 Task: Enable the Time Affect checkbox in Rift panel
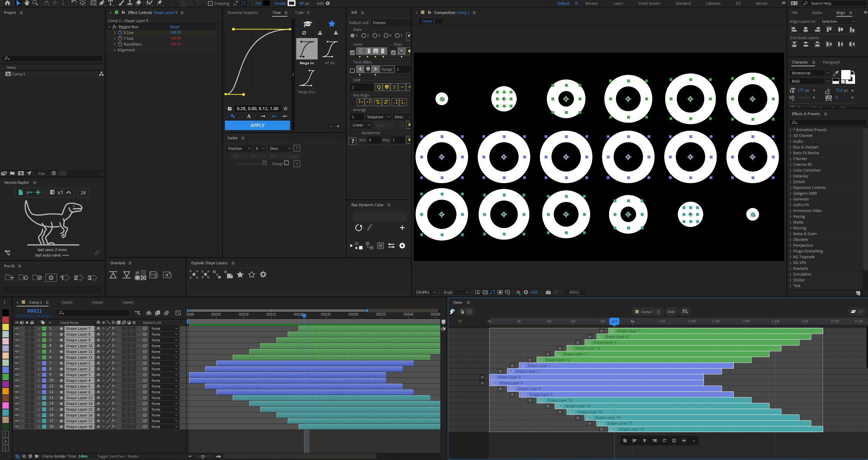coord(352,70)
